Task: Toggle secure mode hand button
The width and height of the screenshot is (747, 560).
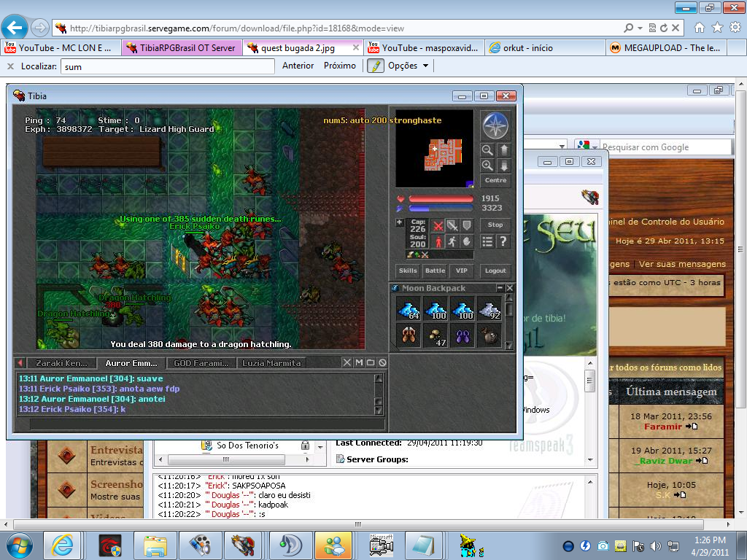Action: pyautogui.click(x=466, y=241)
